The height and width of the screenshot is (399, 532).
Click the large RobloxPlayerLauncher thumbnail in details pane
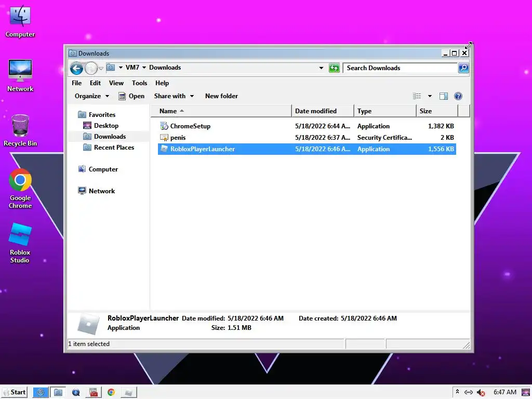coord(88,324)
